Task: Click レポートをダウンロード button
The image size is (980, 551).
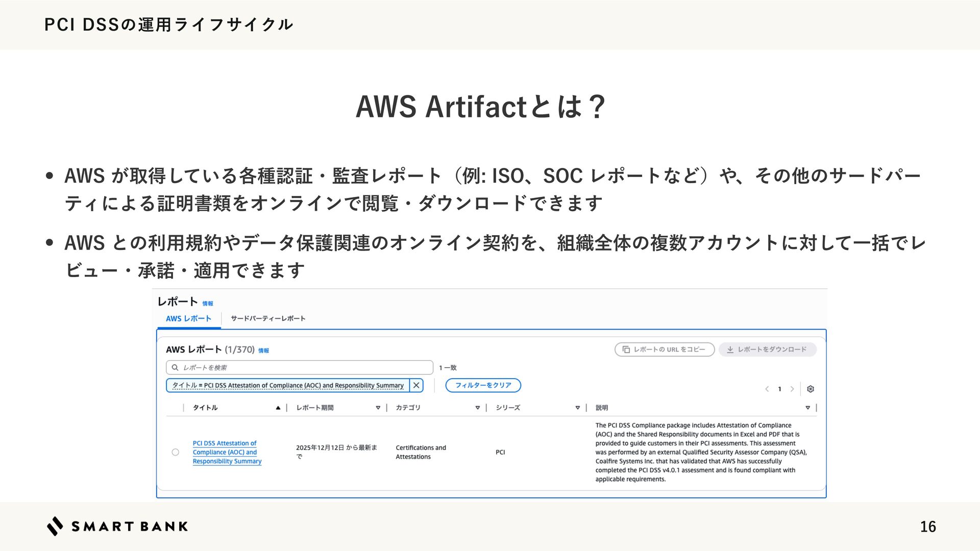Action: point(767,349)
